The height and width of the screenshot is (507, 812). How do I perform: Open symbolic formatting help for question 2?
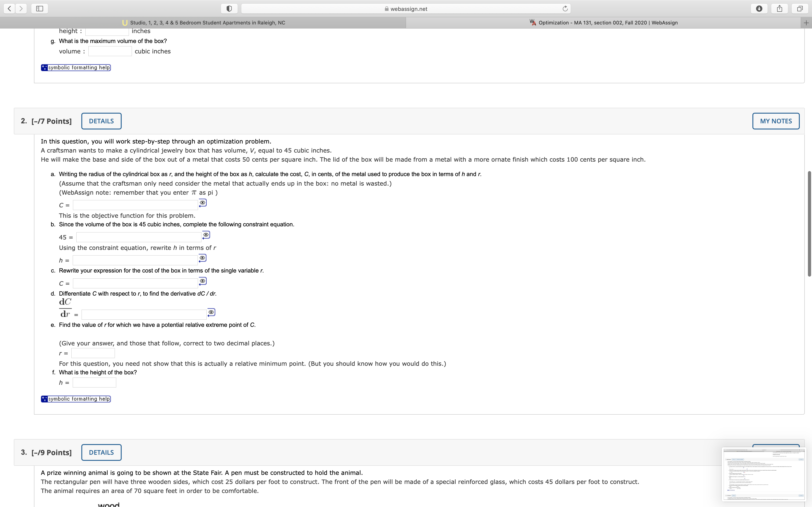coord(75,399)
